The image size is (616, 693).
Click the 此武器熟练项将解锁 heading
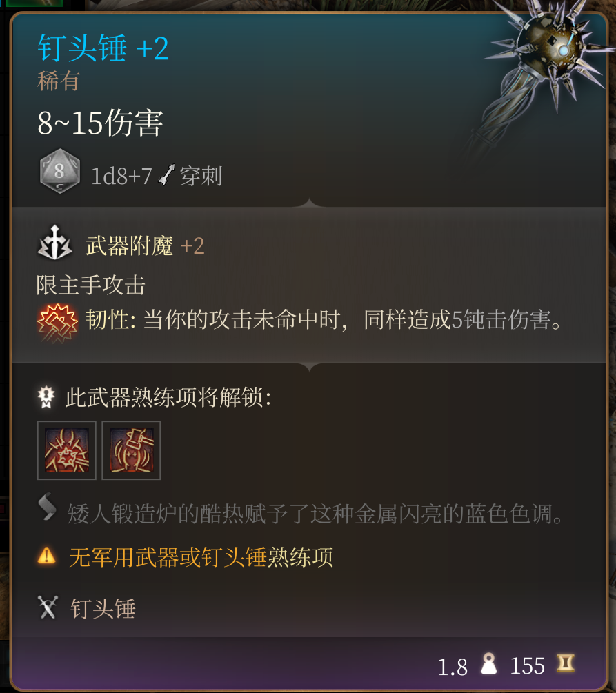[x=168, y=397]
